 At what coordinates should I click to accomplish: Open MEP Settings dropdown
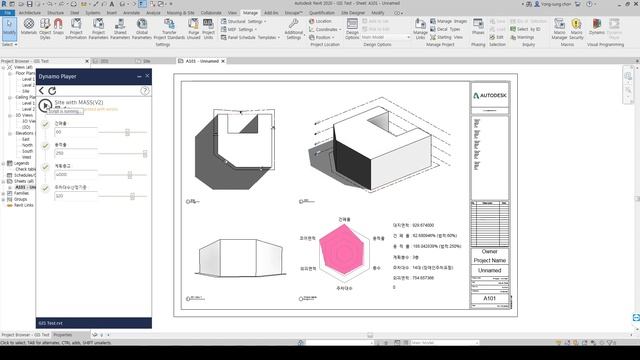239,29
